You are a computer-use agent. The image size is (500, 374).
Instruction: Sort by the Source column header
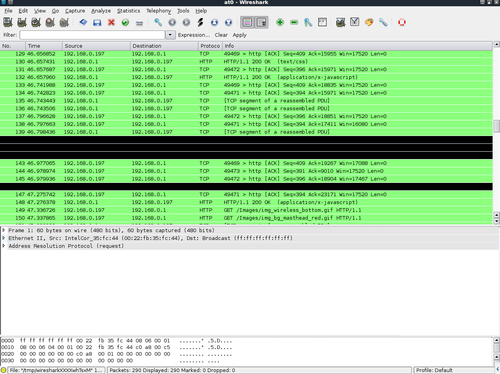pos(96,46)
